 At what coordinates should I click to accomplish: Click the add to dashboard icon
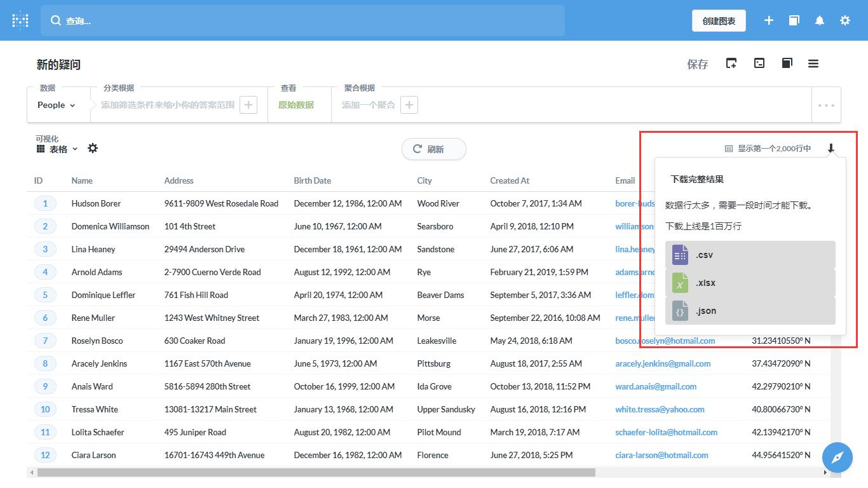point(731,63)
